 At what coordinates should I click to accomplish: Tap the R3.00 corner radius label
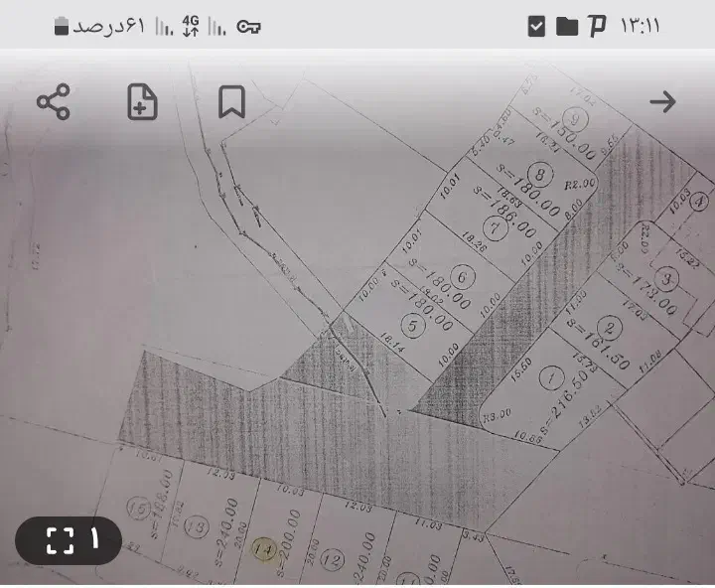498,415
